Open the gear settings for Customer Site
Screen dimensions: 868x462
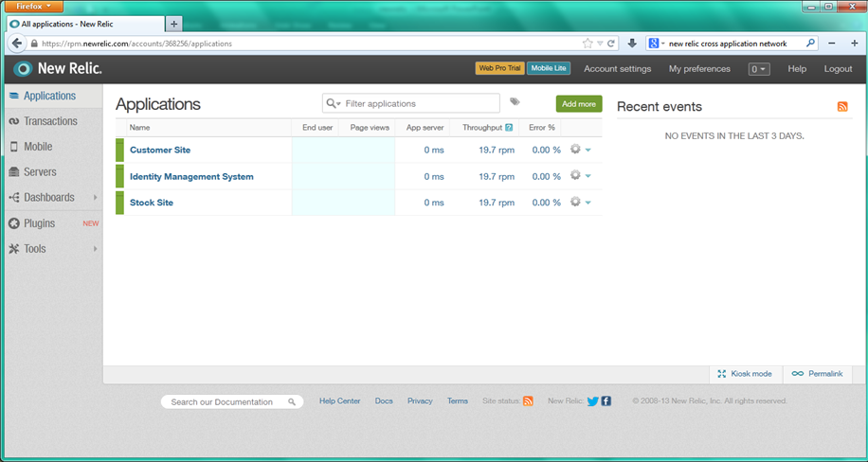pos(575,150)
